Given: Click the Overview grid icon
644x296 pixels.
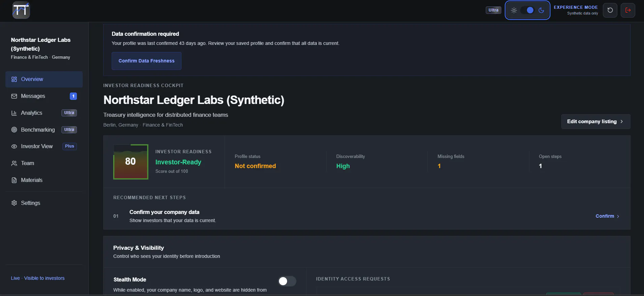Looking at the screenshot, I should coord(14,79).
